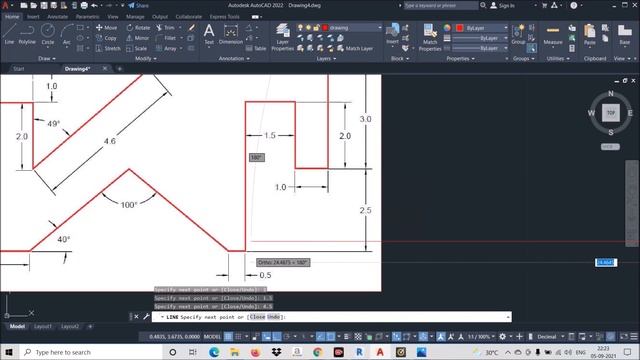Click the red layer color swatch

click(x=325, y=27)
